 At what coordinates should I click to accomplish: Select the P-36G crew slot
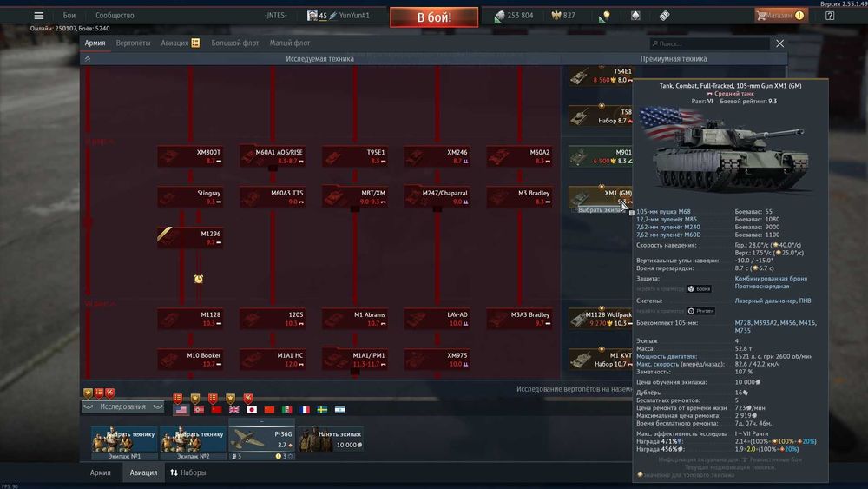(x=262, y=442)
